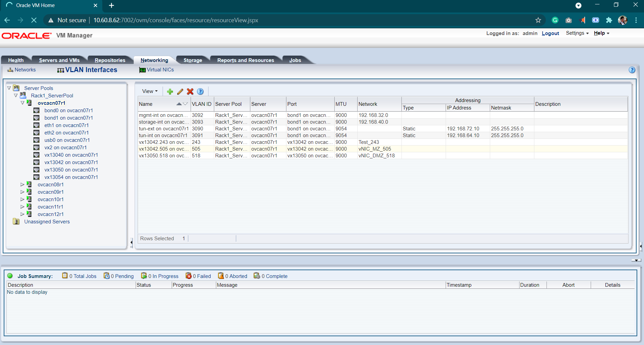The image size is (644, 345).
Task: Open the Help dropdown menu
Action: coord(601,33)
